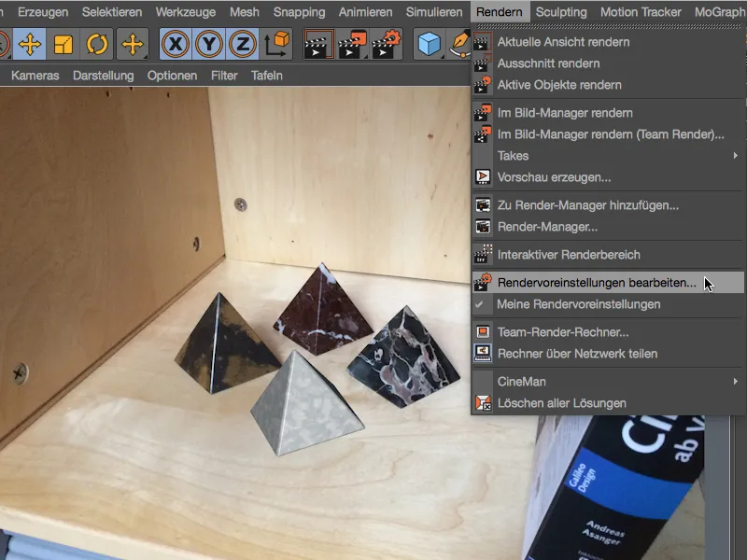
Task: Add a Cube primitive object
Action: point(429,44)
